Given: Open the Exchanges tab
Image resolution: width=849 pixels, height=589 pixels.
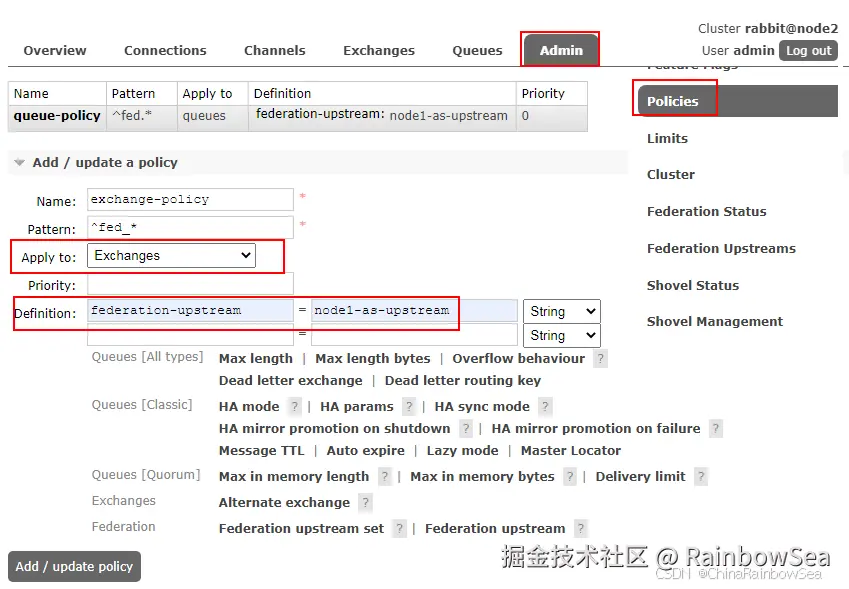Looking at the screenshot, I should pos(379,50).
